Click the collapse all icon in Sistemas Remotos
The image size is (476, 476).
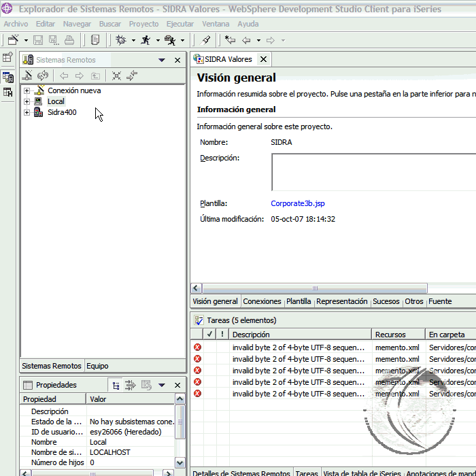click(x=116, y=75)
